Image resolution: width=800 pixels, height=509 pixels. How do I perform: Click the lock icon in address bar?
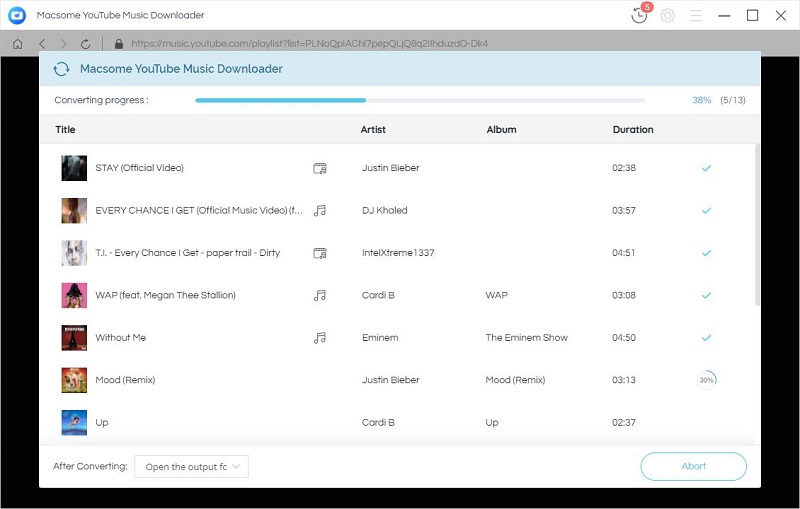point(119,44)
